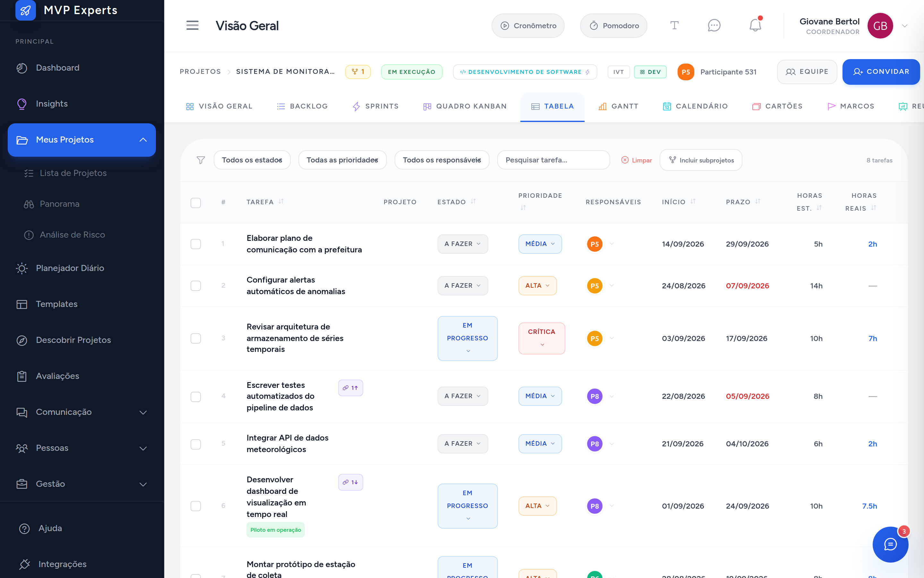The height and width of the screenshot is (578, 924).
Task: Sort table by Horas Reais column
Action: 874,208
